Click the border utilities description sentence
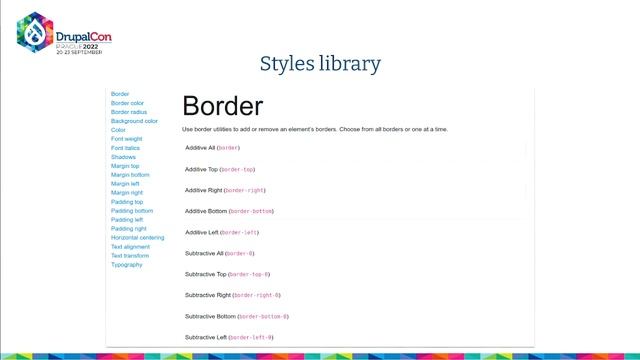 (315, 129)
